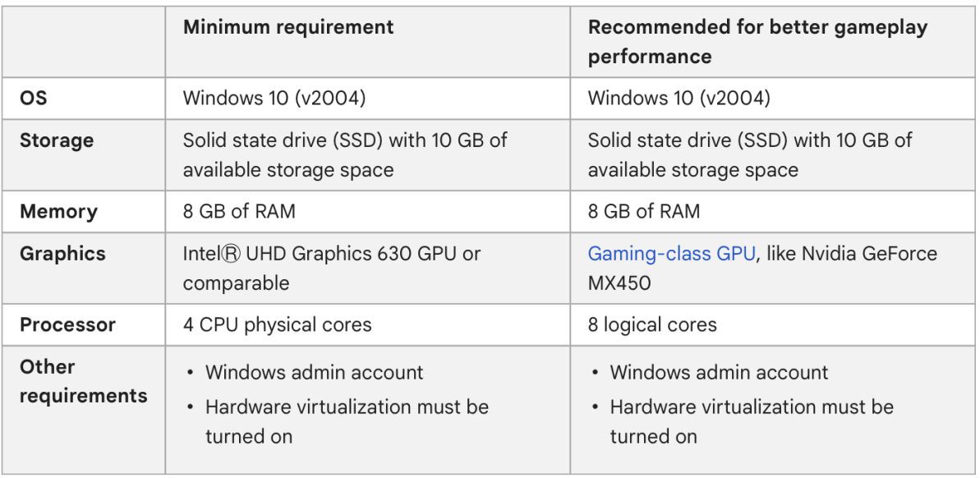
Task: Click 8 GB of RAM under Recommended column
Action: coord(643,211)
